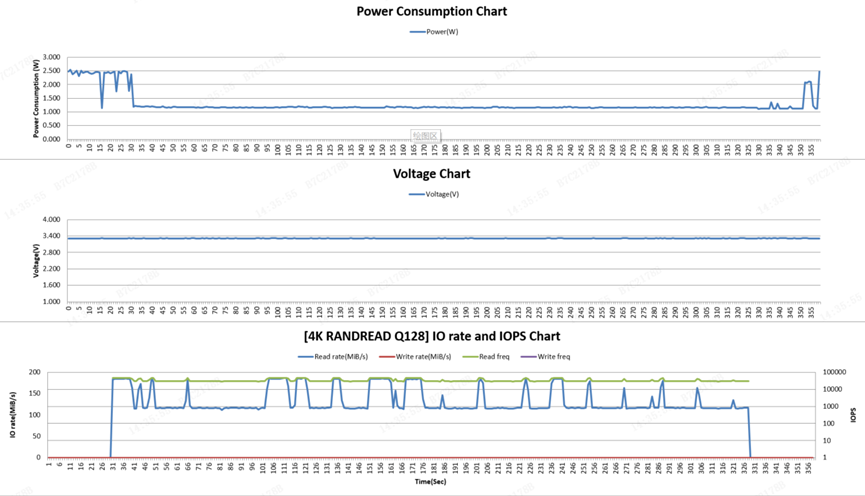This screenshot has height=496, width=865.
Task: Click the 0 tick on the IO rate axis
Action: (39, 457)
